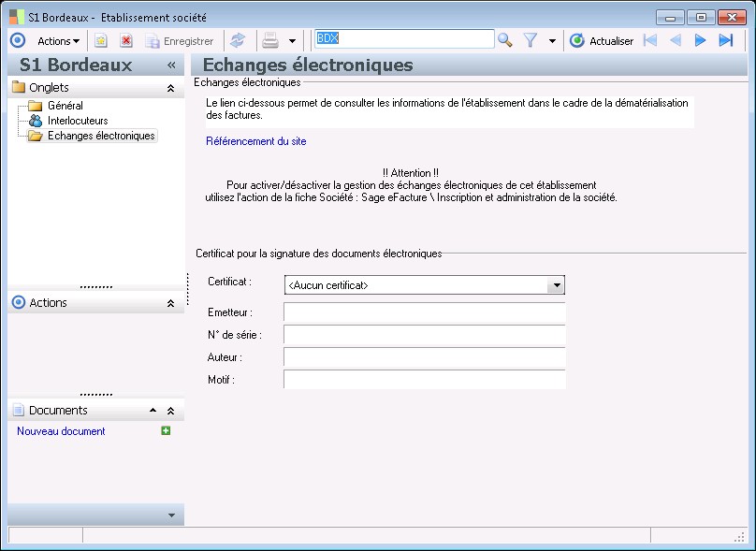Open the Référencement du site link

tap(256, 141)
